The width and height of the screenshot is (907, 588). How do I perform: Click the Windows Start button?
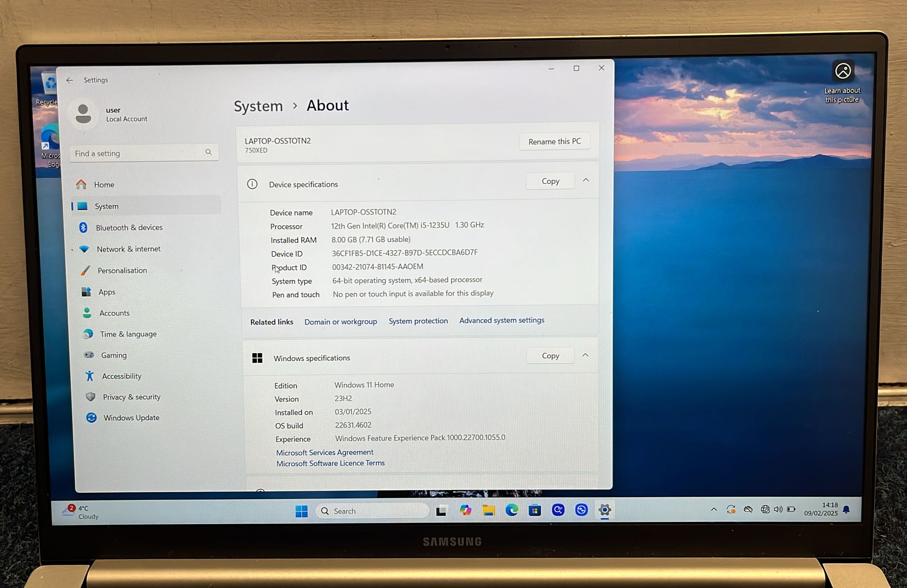pos(301,511)
